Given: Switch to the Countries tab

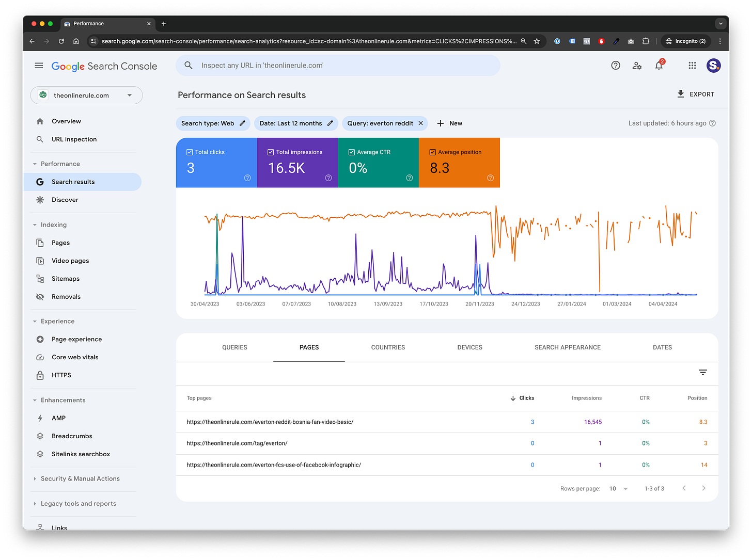Looking at the screenshot, I should pos(388,347).
